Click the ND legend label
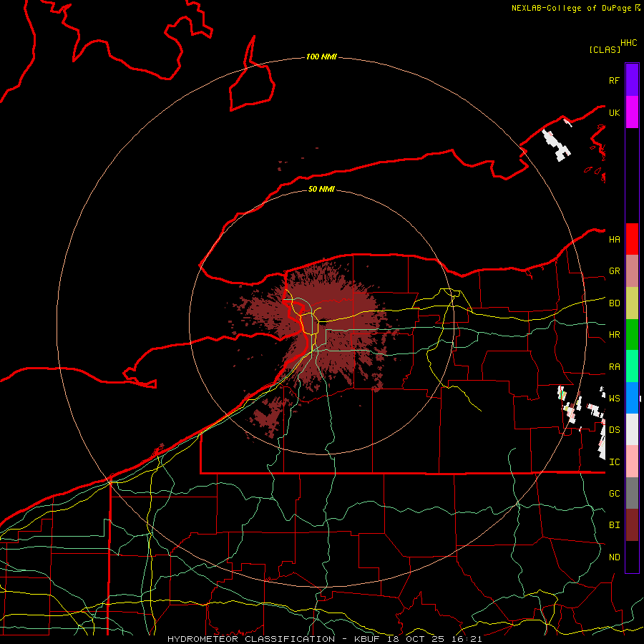Viewport: 644px width, 644px height. click(614, 557)
